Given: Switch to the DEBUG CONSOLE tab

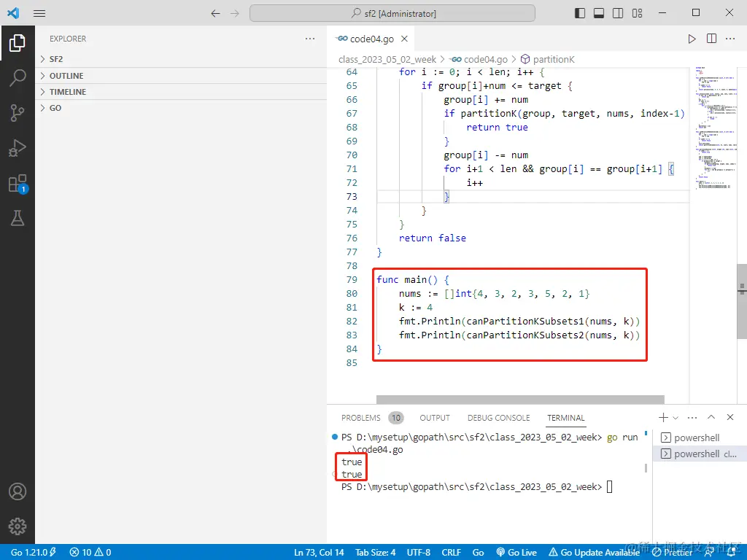Looking at the screenshot, I should [498, 418].
